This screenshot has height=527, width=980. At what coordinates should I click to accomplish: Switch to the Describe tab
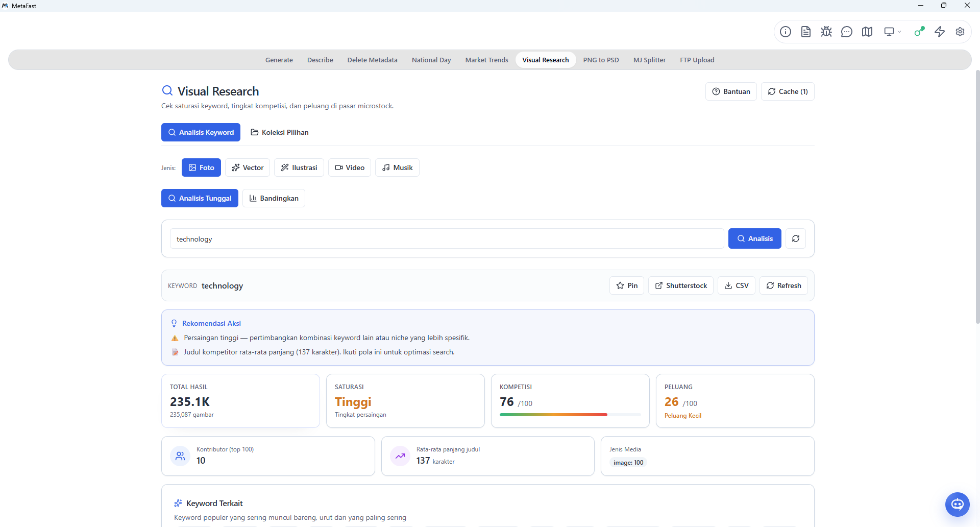pos(320,60)
